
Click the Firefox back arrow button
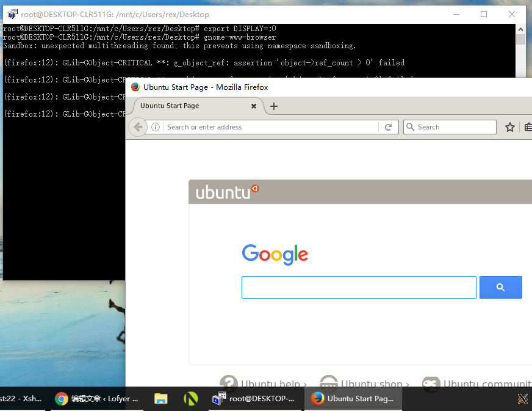pyautogui.click(x=138, y=127)
